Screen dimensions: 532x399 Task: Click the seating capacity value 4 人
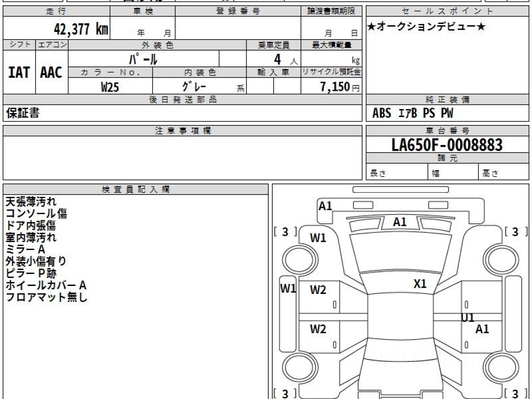tap(285, 59)
